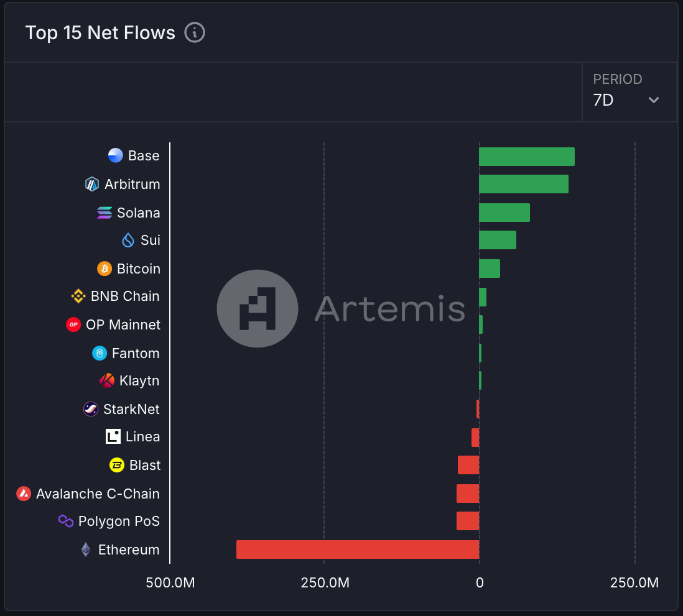683x616 pixels.
Task: Click the Avalanche C-Chain logo icon
Action: point(24,494)
